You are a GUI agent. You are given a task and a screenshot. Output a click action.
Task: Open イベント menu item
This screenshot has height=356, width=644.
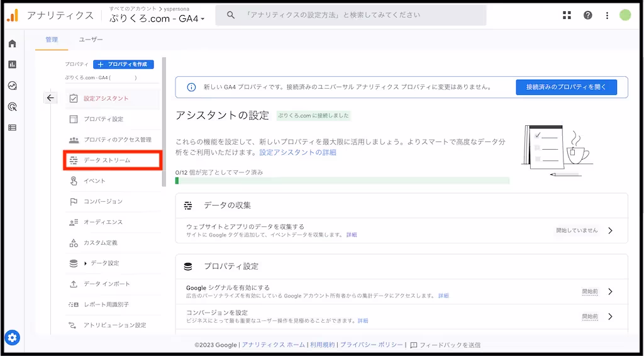pos(113,181)
